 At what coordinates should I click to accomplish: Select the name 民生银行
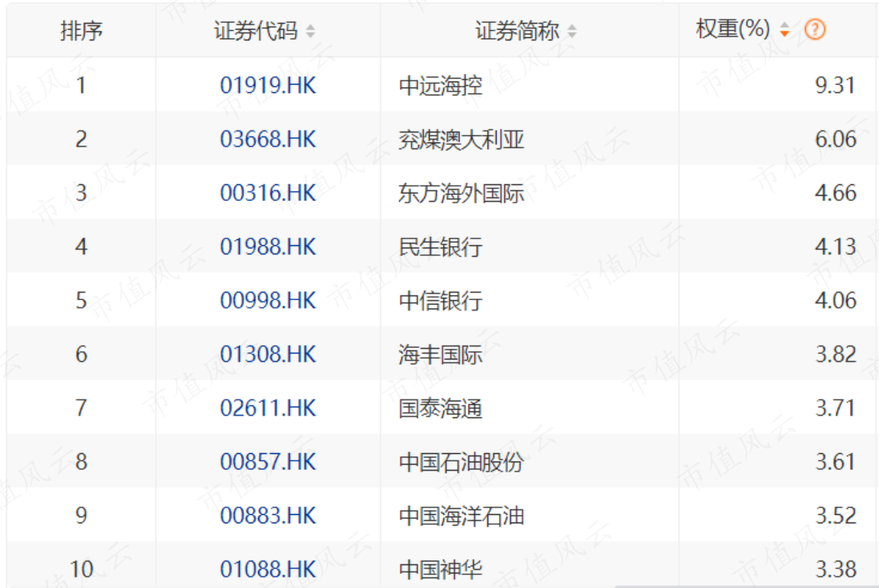point(440,248)
